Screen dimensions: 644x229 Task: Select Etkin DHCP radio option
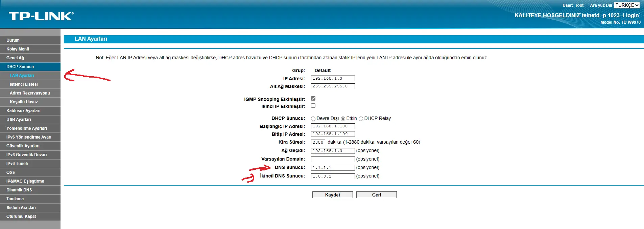tap(343, 119)
